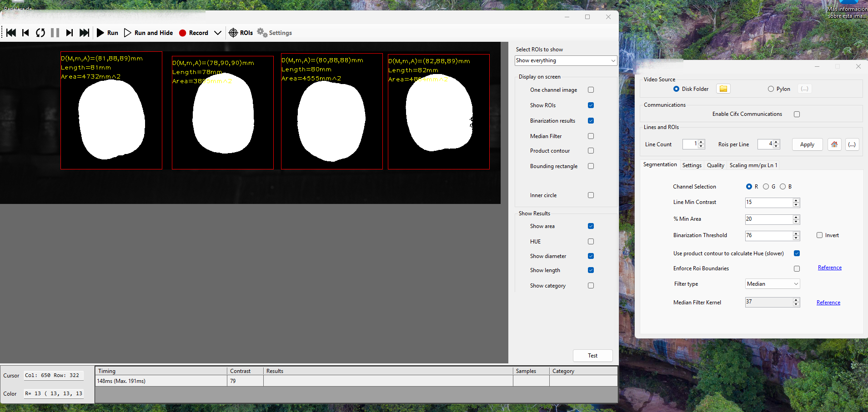
Task: Click the loop/reload playback icon
Action: point(40,33)
